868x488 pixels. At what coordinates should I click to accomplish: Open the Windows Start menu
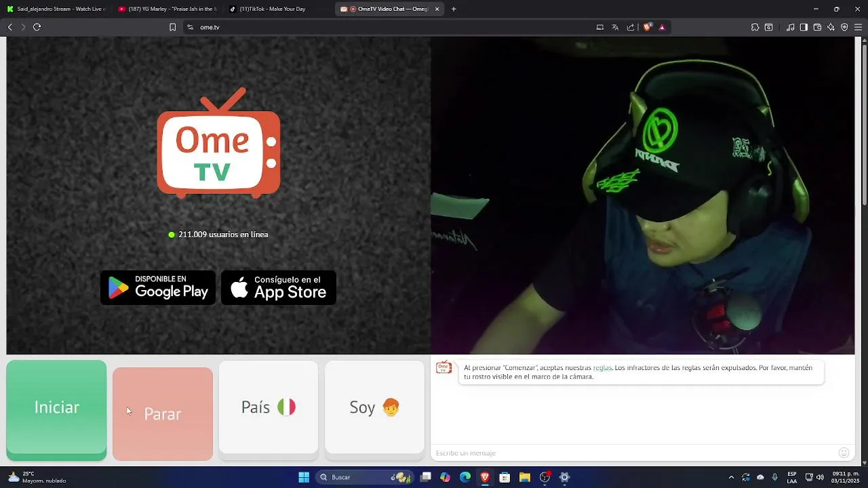(x=304, y=477)
